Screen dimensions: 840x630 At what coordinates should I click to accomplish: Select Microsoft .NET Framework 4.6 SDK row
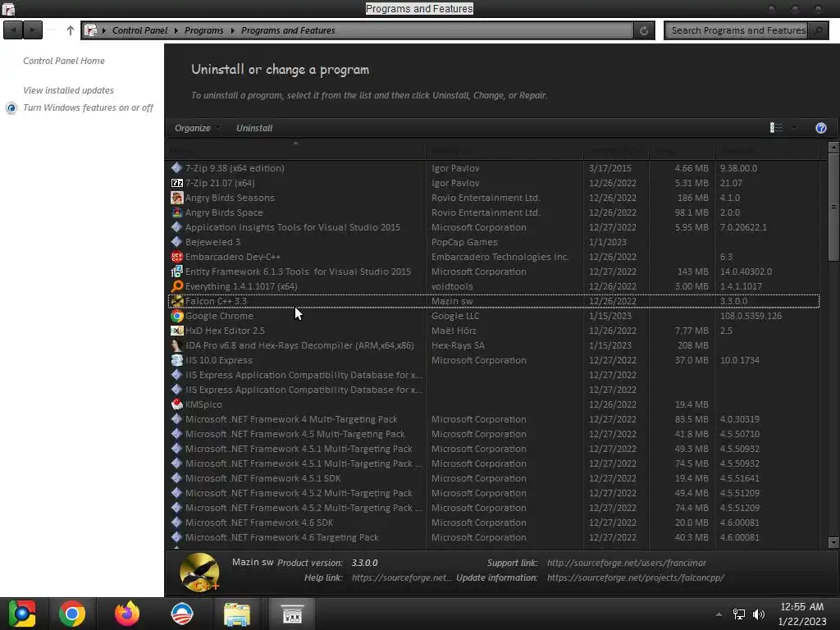[493, 523]
